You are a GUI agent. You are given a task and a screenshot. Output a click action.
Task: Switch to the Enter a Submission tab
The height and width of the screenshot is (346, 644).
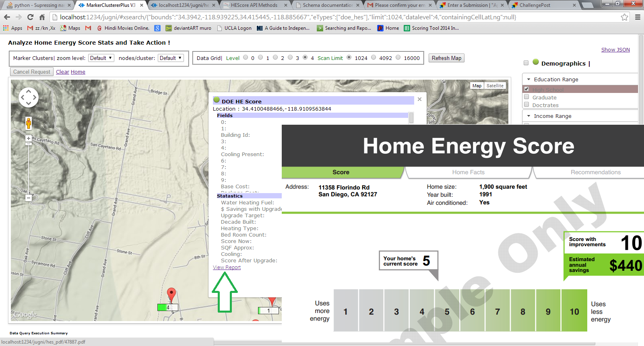click(472, 5)
